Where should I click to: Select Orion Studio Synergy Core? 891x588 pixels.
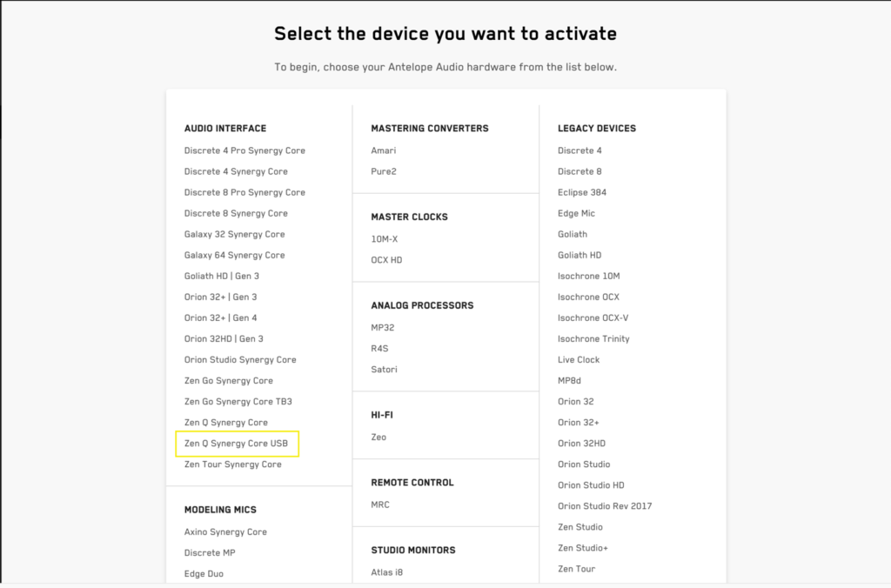tap(240, 359)
